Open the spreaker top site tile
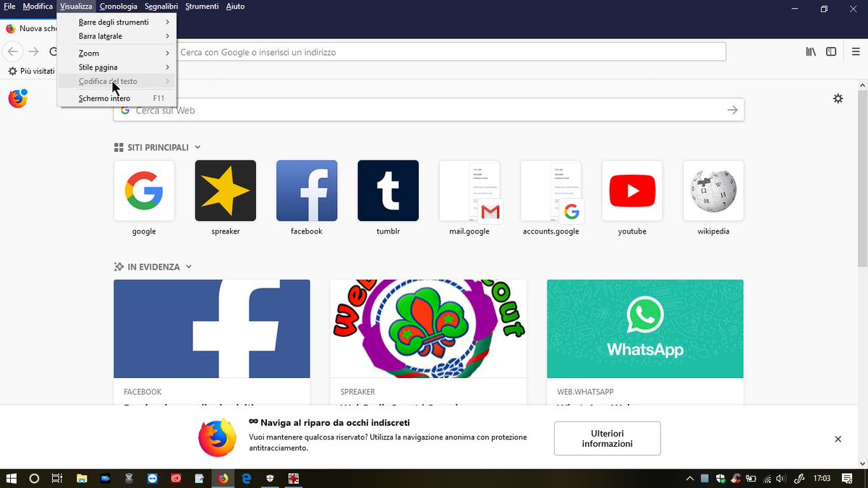This screenshot has width=868, height=488. [x=226, y=191]
